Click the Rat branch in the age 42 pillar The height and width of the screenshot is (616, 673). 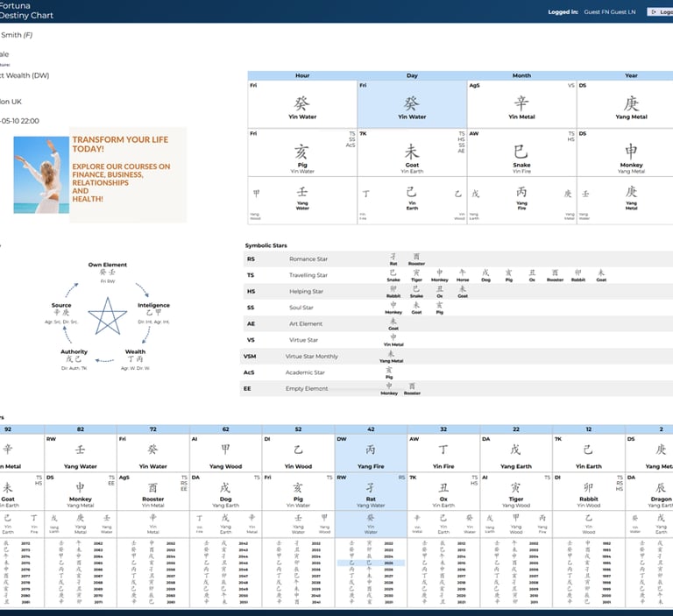pyautogui.click(x=371, y=488)
